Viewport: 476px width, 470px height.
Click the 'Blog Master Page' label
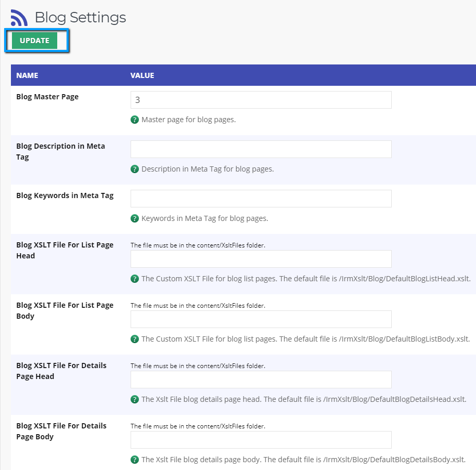coord(47,97)
